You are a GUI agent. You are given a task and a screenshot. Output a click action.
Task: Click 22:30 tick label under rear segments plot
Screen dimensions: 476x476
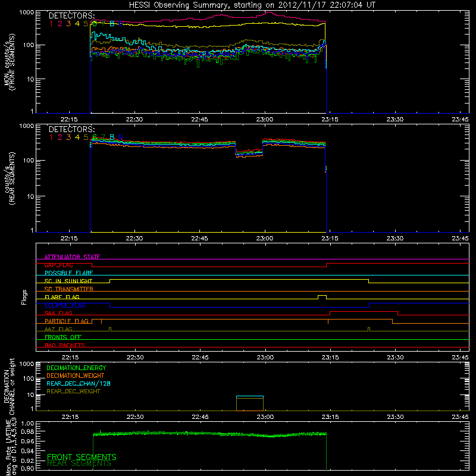[134, 239]
